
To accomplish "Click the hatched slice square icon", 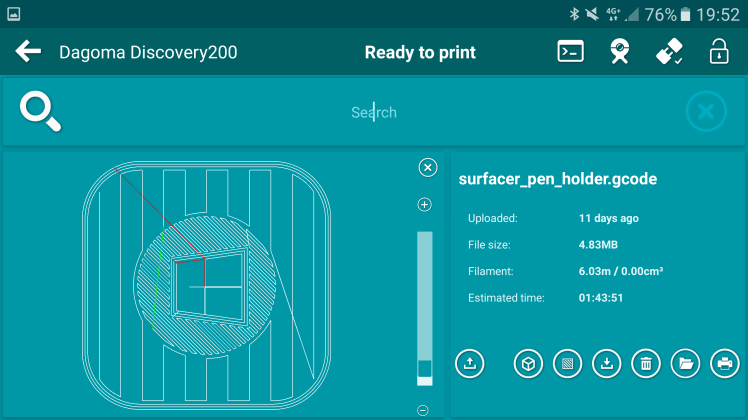I will pyautogui.click(x=567, y=364).
